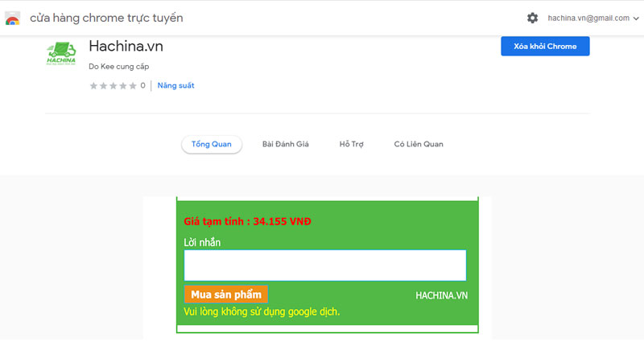The image size is (644, 354).
Task: Expand the hachina.vn@gmail.com account dropdown
Action: (x=593, y=18)
